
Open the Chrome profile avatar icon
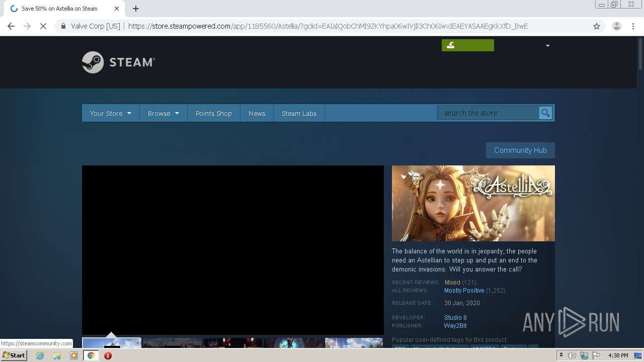pyautogui.click(x=617, y=26)
